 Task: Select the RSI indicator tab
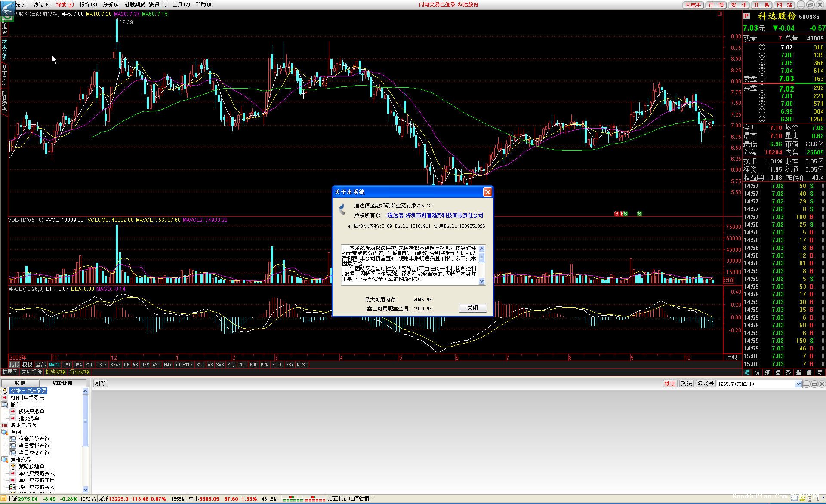pyautogui.click(x=200, y=365)
